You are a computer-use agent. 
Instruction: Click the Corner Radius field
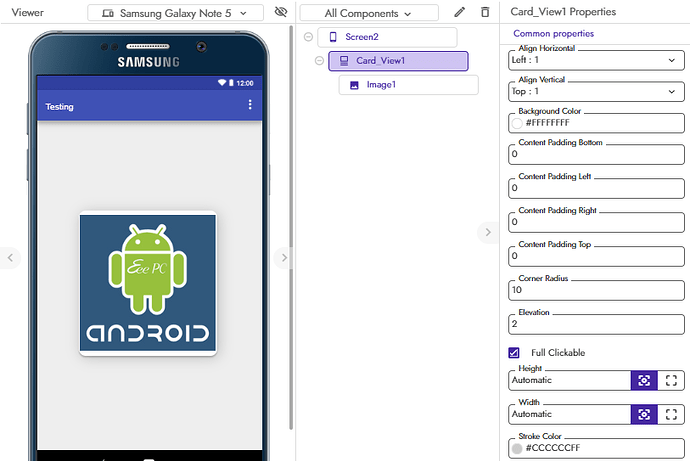click(596, 290)
